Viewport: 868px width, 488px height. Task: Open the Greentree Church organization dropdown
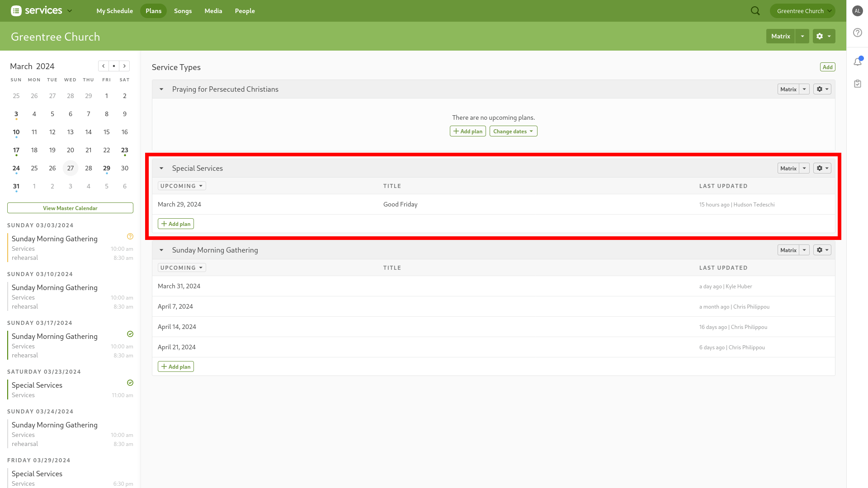802,11
